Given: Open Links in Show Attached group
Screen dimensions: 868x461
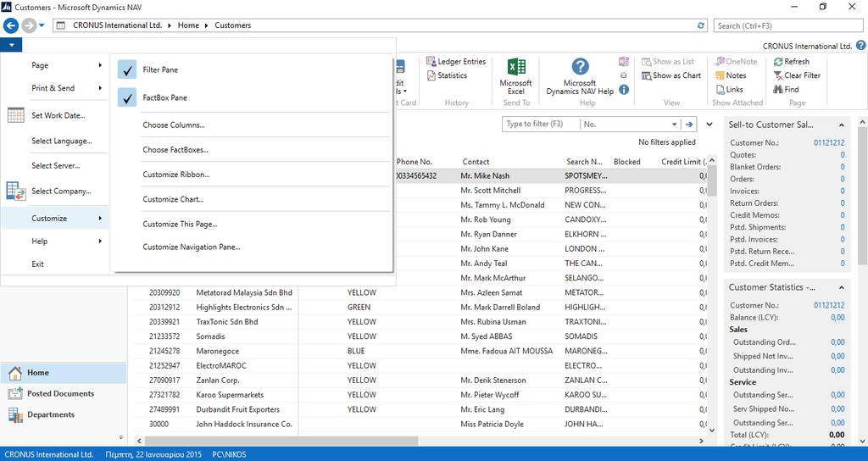Looking at the screenshot, I should pos(730,90).
